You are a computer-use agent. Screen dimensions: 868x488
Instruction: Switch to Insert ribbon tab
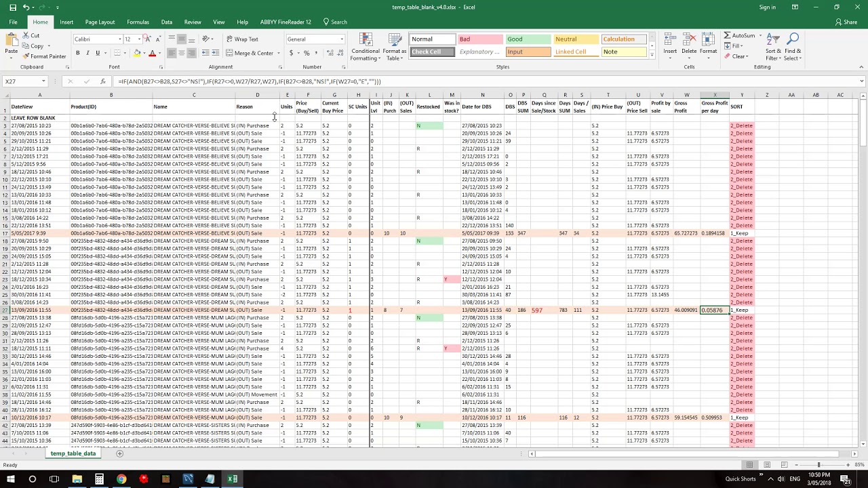point(66,22)
